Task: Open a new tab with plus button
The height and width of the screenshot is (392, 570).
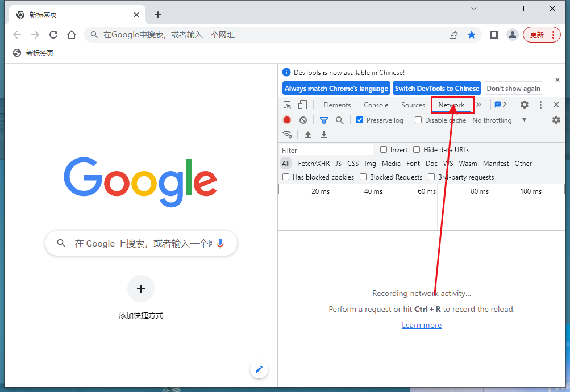Action: [x=158, y=15]
